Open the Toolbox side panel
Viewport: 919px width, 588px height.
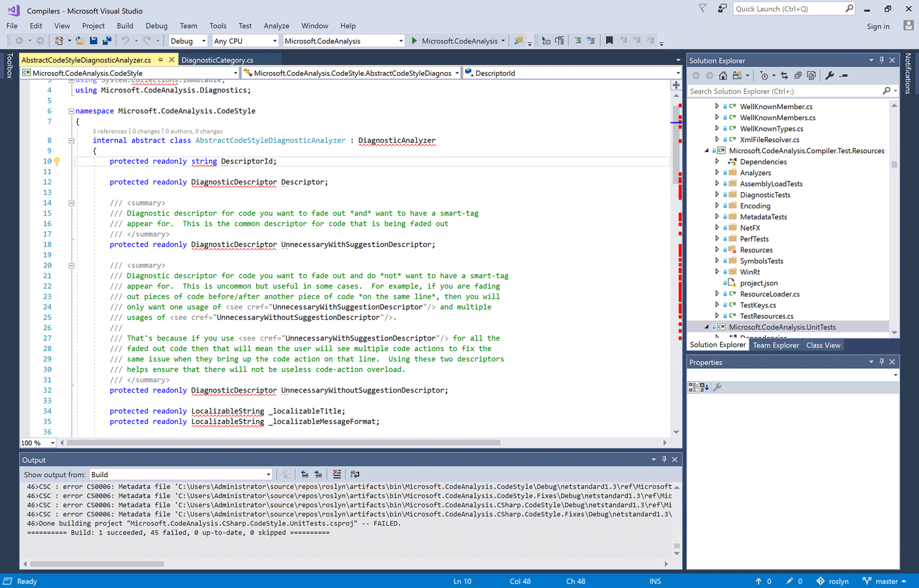coord(9,66)
